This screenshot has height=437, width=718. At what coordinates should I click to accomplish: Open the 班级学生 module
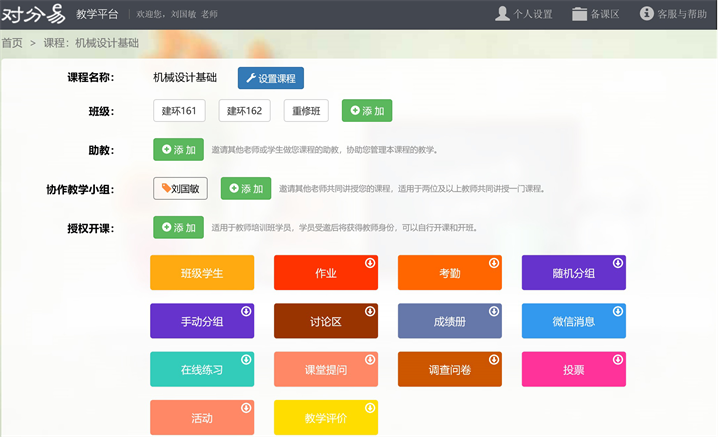tap(202, 273)
